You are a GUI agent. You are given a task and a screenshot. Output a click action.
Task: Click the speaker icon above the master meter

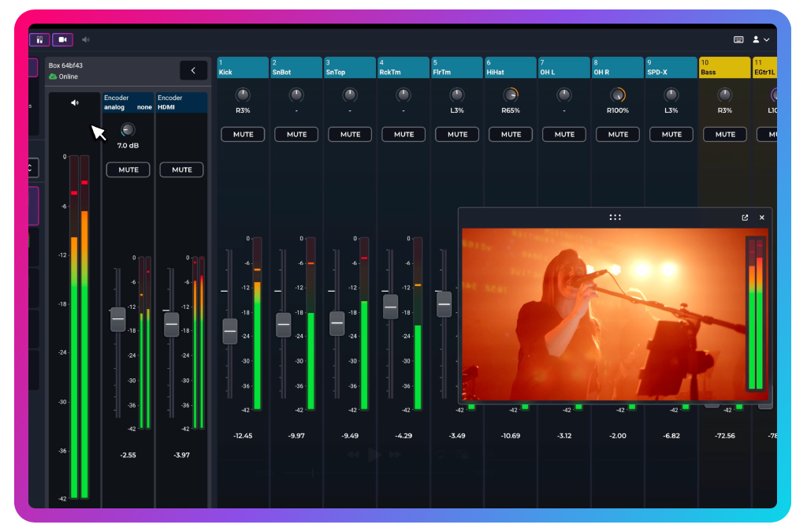[x=74, y=102]
